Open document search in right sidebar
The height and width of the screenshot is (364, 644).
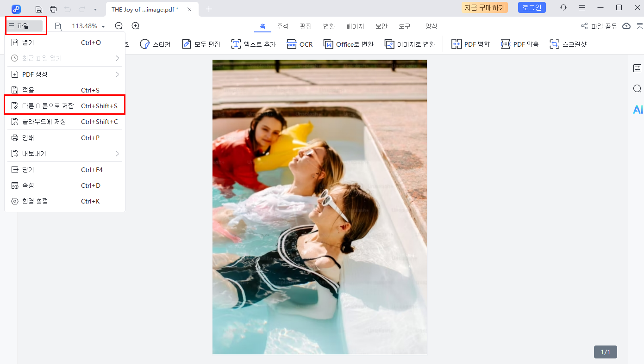[x=638, y=88]
